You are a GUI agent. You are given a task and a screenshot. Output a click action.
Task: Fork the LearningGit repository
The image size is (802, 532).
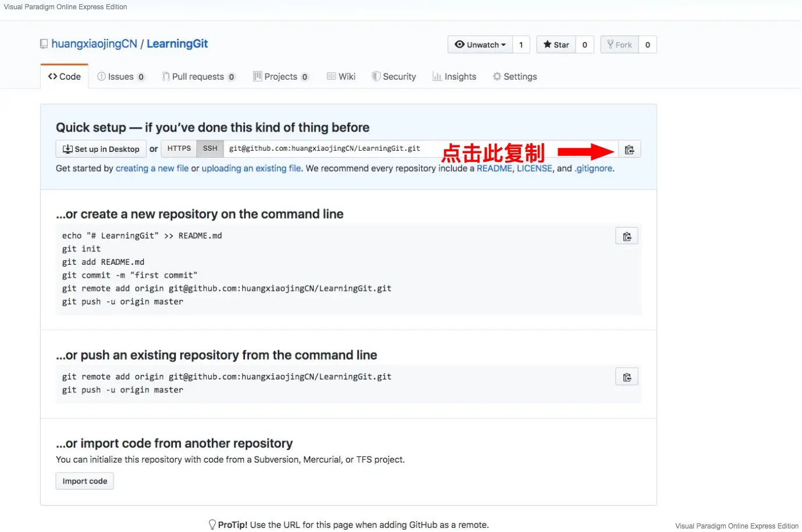pyautogui.click(x=619, y=45)
